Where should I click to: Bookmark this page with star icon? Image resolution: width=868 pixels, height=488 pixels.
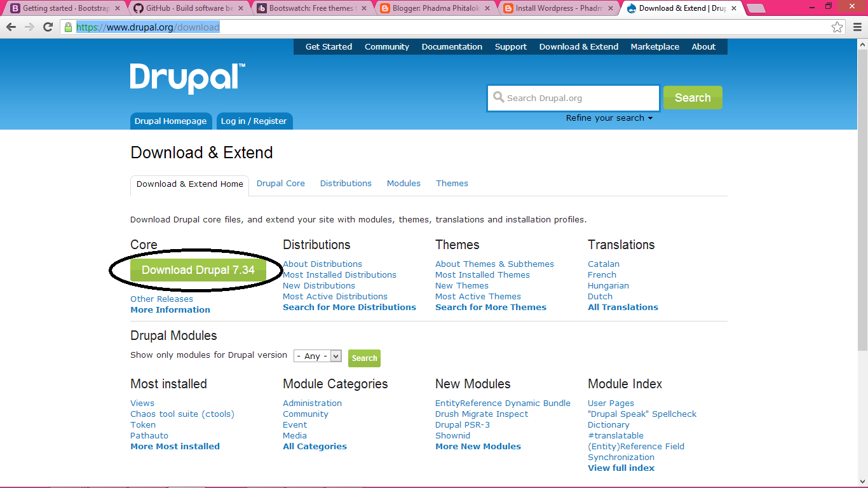tap(837, 27)
